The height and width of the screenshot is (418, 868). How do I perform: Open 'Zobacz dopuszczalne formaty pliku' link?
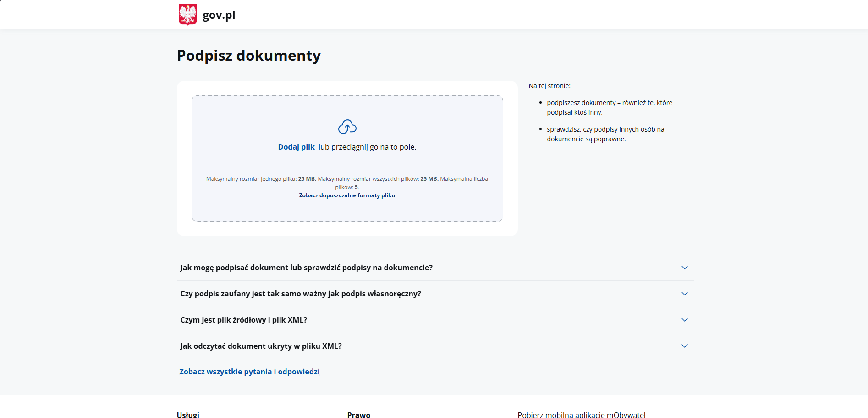click(347, 195)
